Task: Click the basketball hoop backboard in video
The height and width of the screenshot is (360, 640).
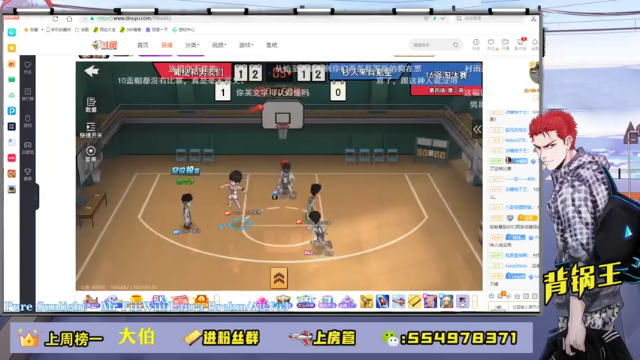Action: click(282, 116)
